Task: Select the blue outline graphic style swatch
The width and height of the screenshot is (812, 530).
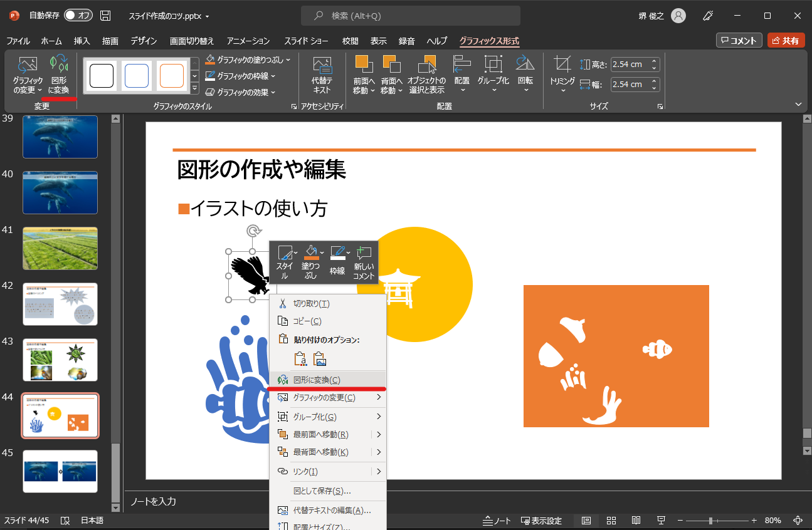Action: tap(137, 75)
